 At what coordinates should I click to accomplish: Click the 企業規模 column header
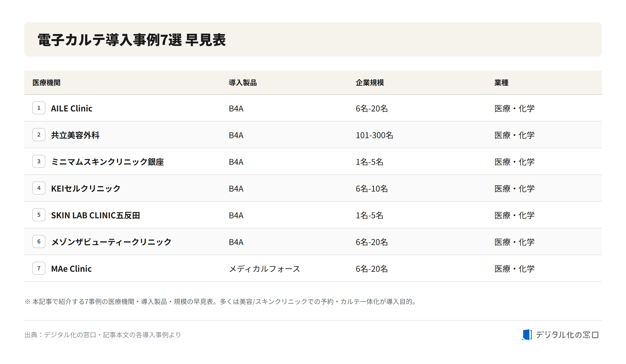pyautogui.click(x=370, y=83)
